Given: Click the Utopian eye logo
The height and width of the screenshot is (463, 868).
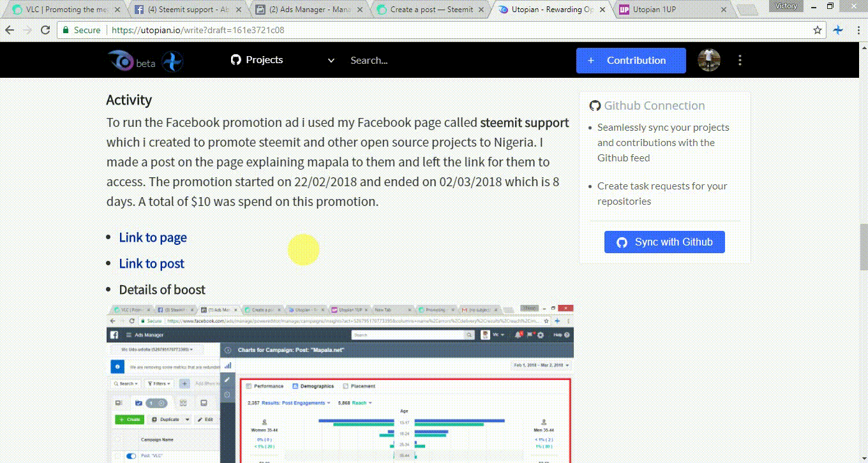Looking at the screenshot, I should coord(119,61).
